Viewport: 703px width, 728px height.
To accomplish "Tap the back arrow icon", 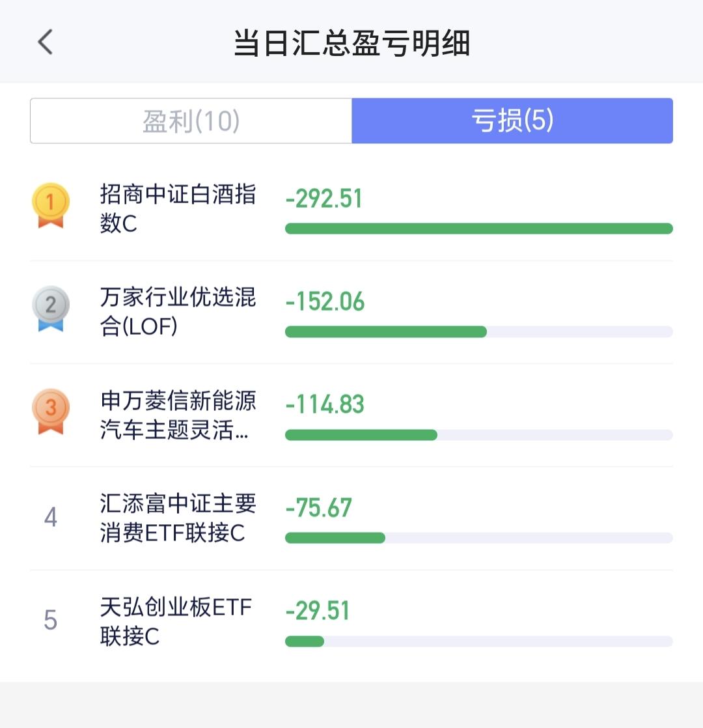I will (x=45, y=42).
